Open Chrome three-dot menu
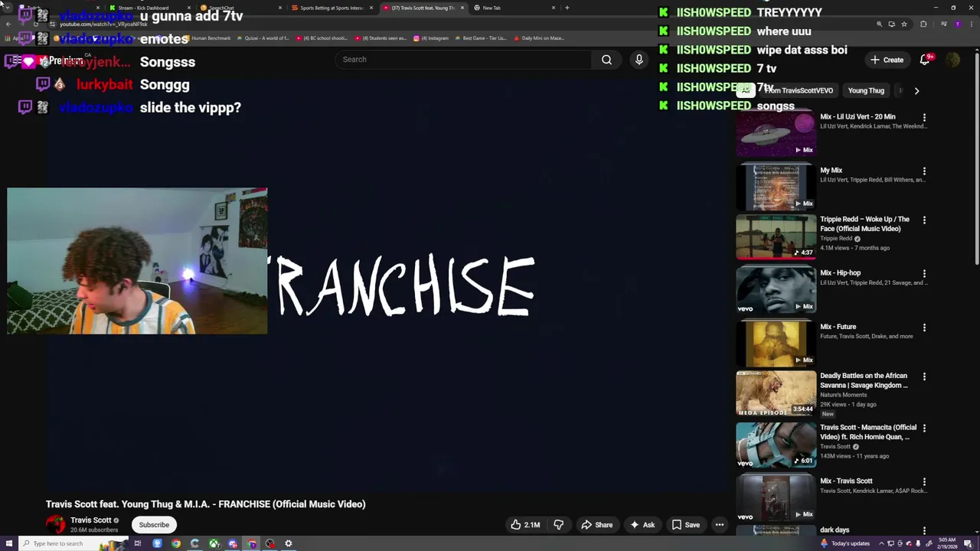 click(970, 24)
